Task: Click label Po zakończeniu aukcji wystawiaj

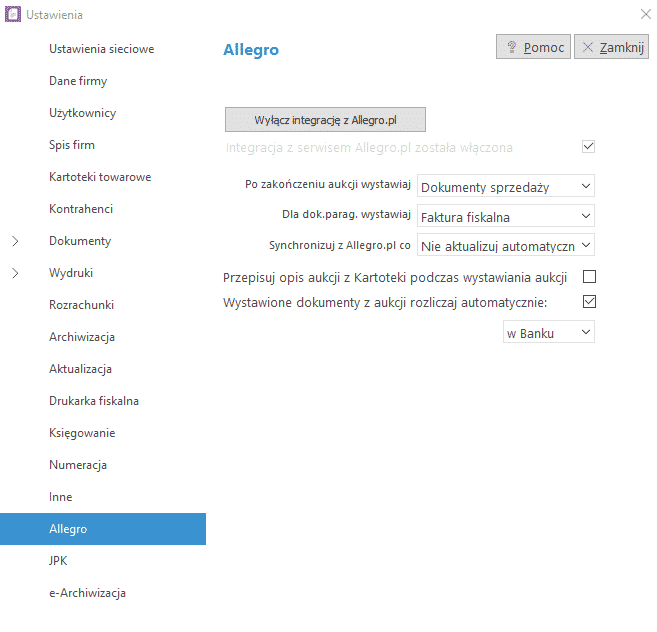Action: click(x=328, y=184)
